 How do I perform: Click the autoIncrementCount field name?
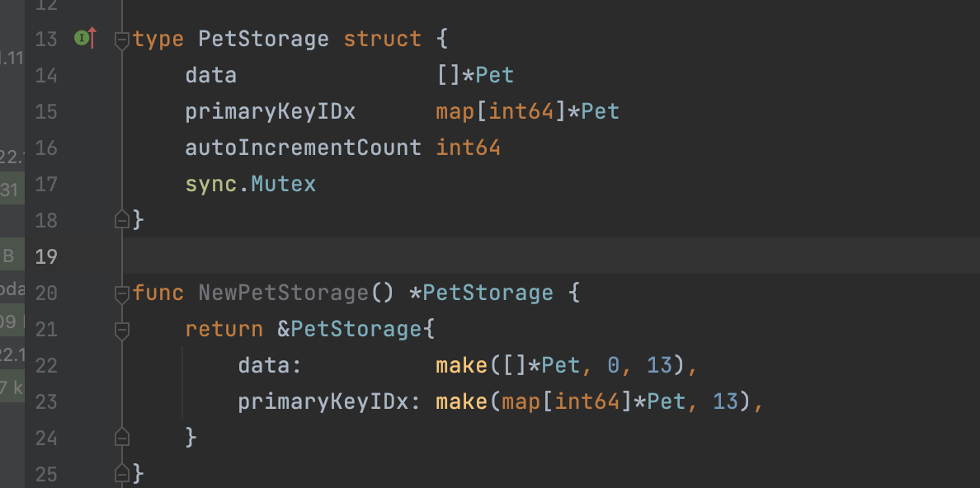point(303,148)
